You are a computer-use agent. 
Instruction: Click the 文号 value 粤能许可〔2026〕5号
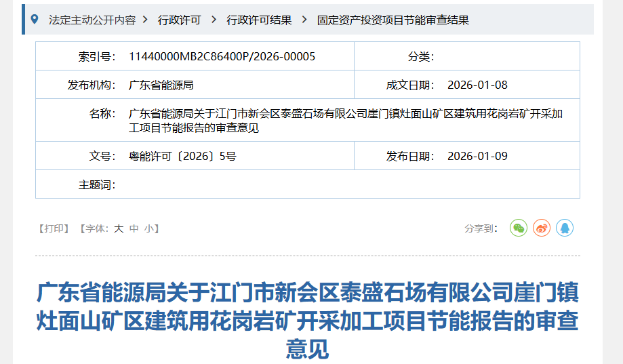182,156
